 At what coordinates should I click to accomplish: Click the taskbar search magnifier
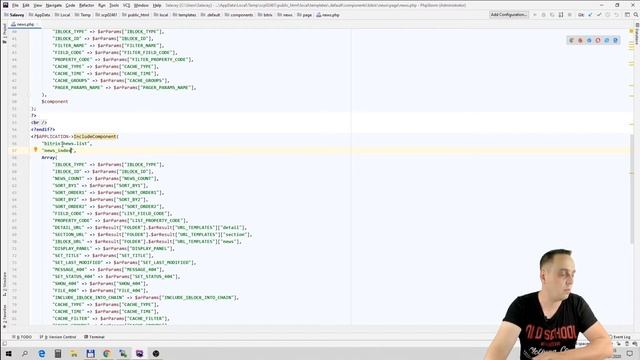[25, 353]
